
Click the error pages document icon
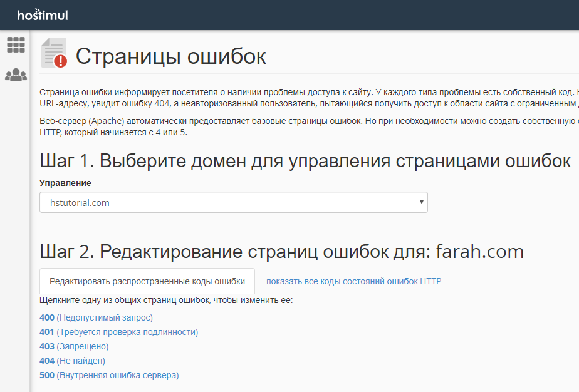[x=54, y=53]
